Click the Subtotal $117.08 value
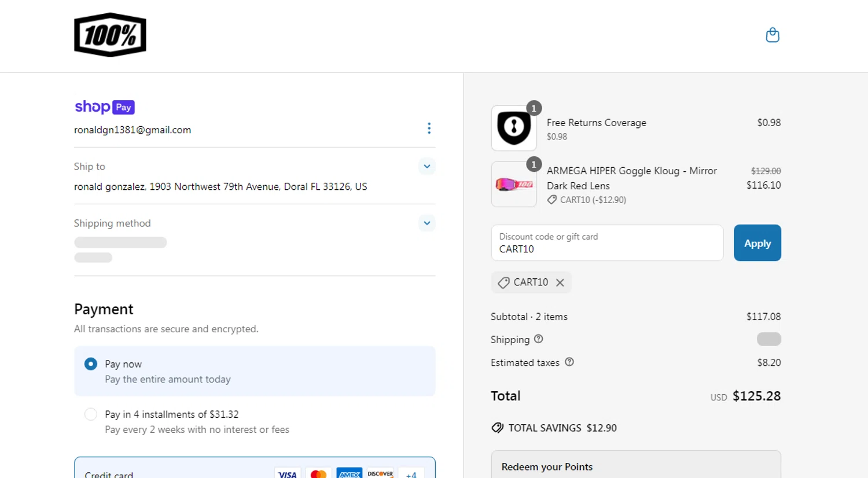Viewport: 868px width, 478px height. (763, 317)
